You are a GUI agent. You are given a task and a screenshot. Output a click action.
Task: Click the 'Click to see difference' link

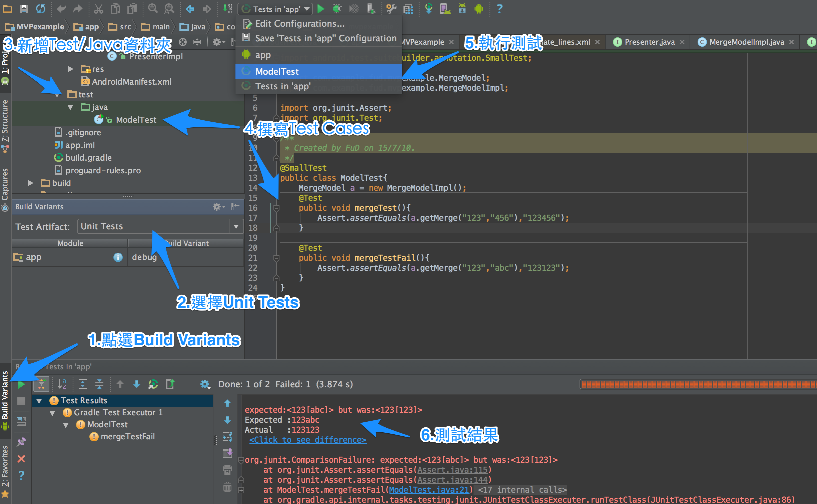(307, 440)
